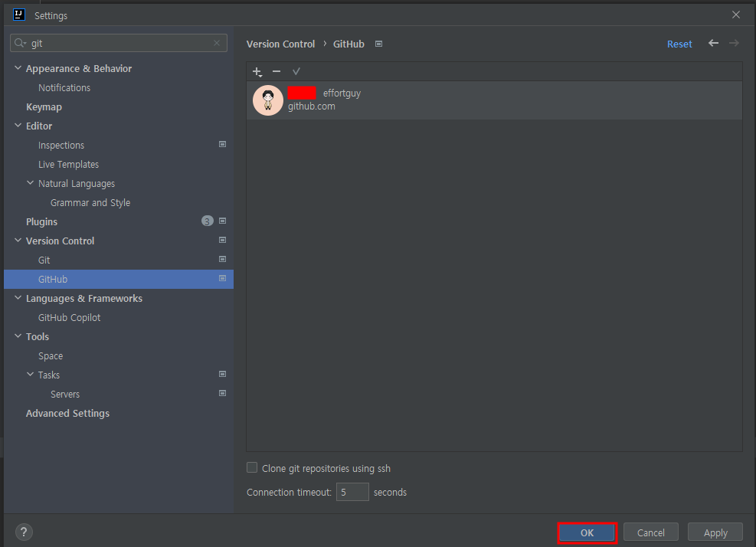Click the project icon on Version Control row

click(x=222, y=240)
